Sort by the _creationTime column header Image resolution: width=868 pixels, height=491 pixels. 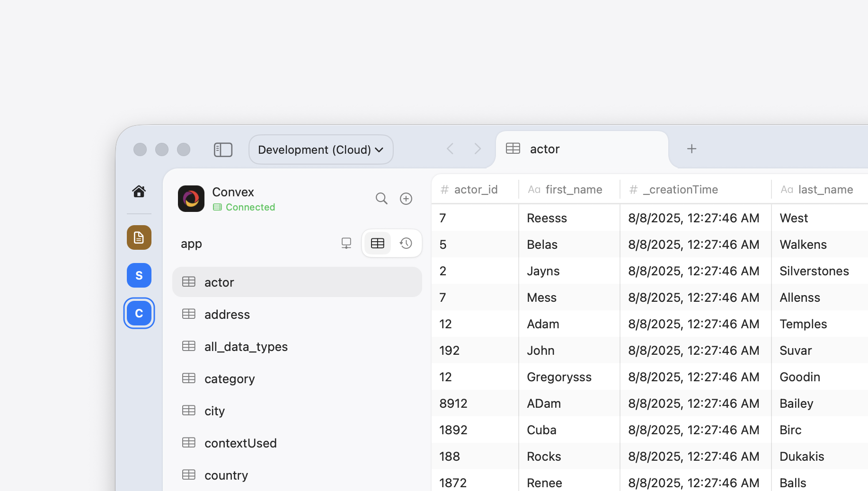[696, 190]
